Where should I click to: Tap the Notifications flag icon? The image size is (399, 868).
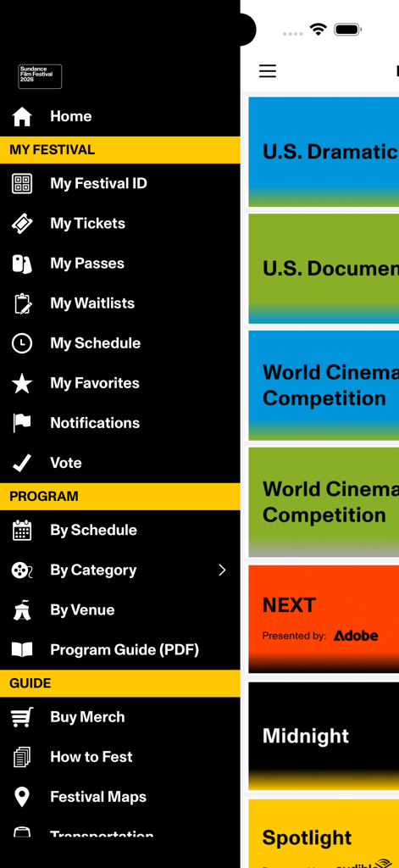(x=22, y=423)
